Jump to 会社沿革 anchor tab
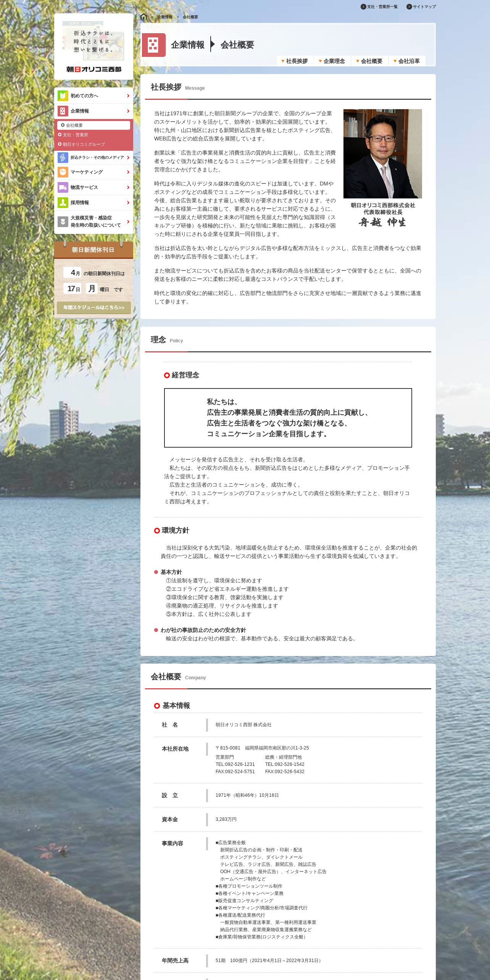Image resolution: width=490 pixels, height=980 pixels. point(407,61)
